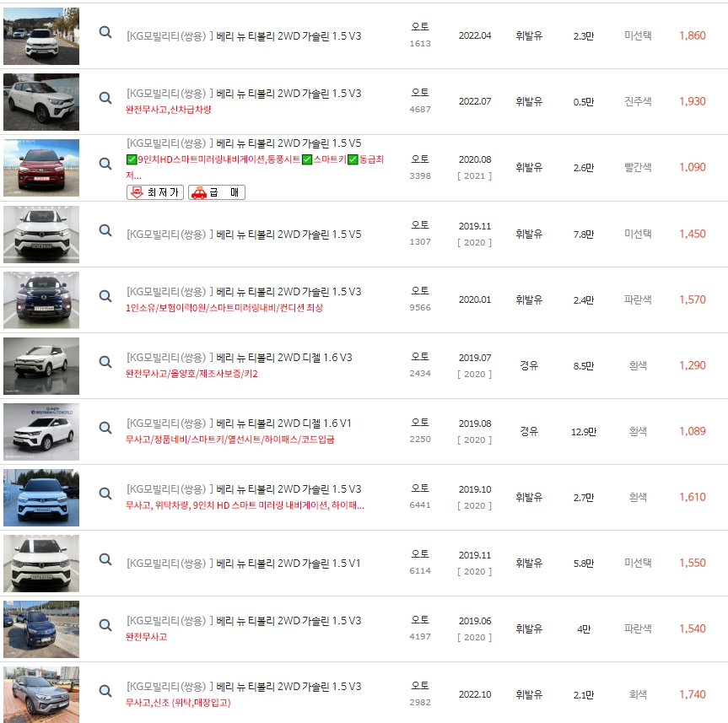
Task: Click the 오토 1613 transmission link on the top listing
Action: click(x=418, y=34)
